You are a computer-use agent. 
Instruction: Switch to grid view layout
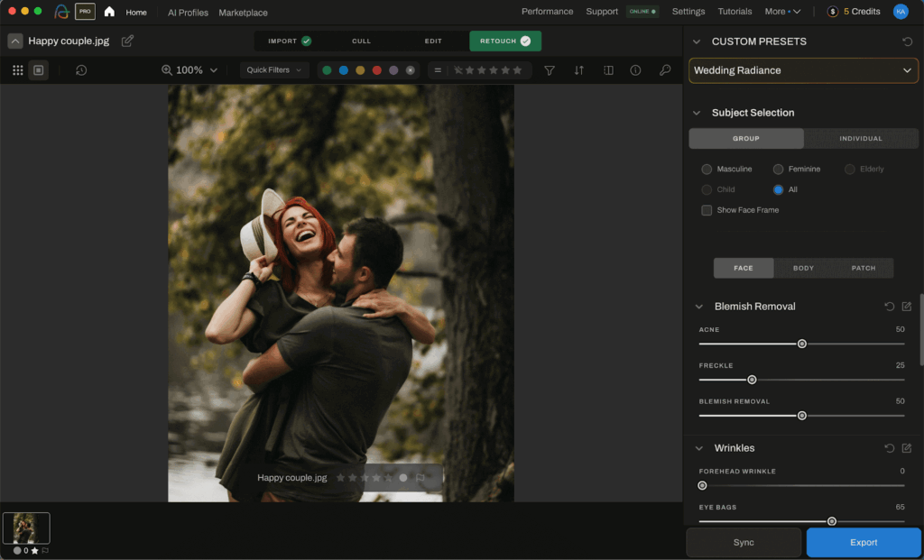click(x=17, y=69)
